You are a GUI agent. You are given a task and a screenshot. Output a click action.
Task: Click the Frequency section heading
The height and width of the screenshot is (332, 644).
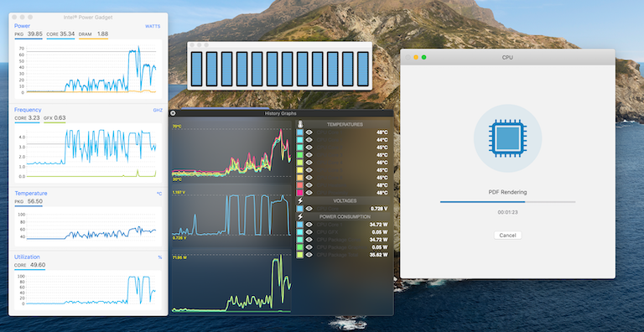(28, 110)
